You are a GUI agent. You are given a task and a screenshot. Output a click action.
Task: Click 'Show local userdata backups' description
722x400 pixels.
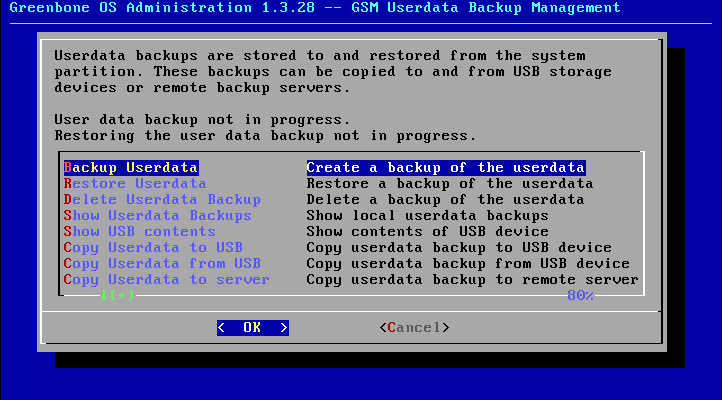427,216
